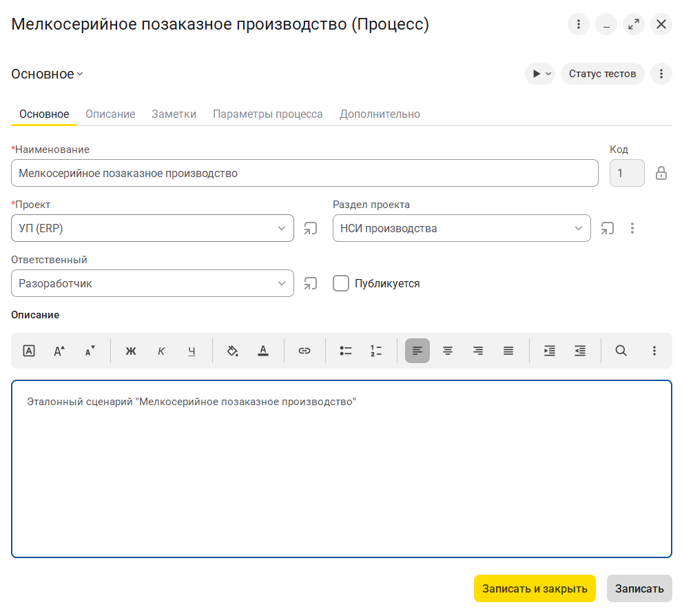Insert a hyperlink via link icon
Screen dimensions: 682x616
click(304, 351)
